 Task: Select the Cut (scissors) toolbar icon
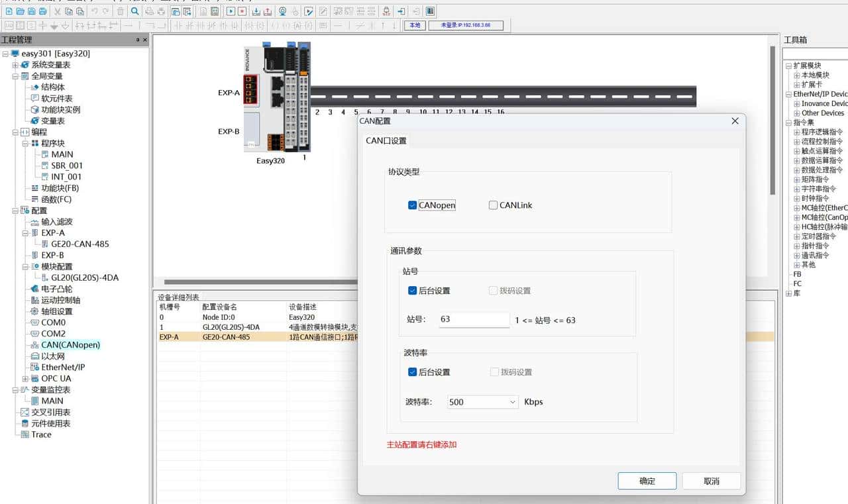tap(56, 11)
